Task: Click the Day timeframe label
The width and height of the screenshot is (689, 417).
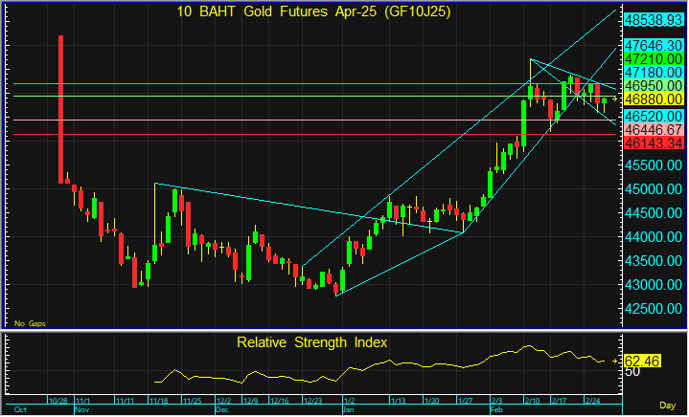Action: click(667, 406)
